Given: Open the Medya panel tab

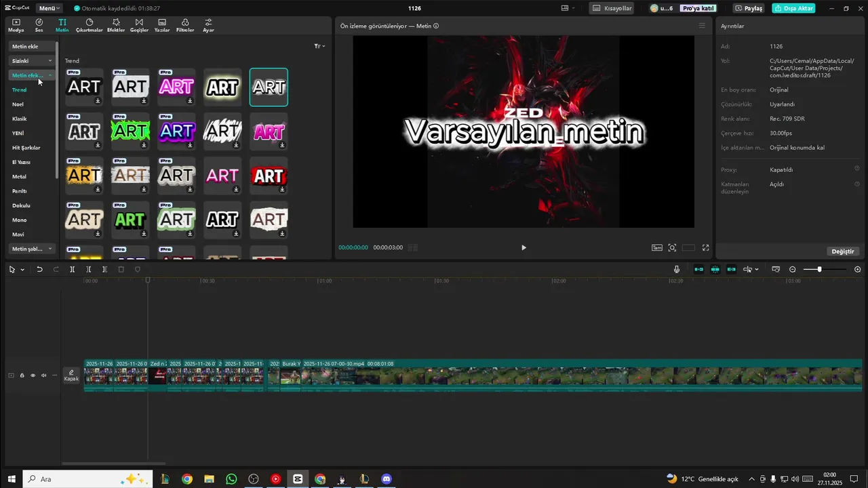Looking at the screenshot, I should tap(16, 26).
